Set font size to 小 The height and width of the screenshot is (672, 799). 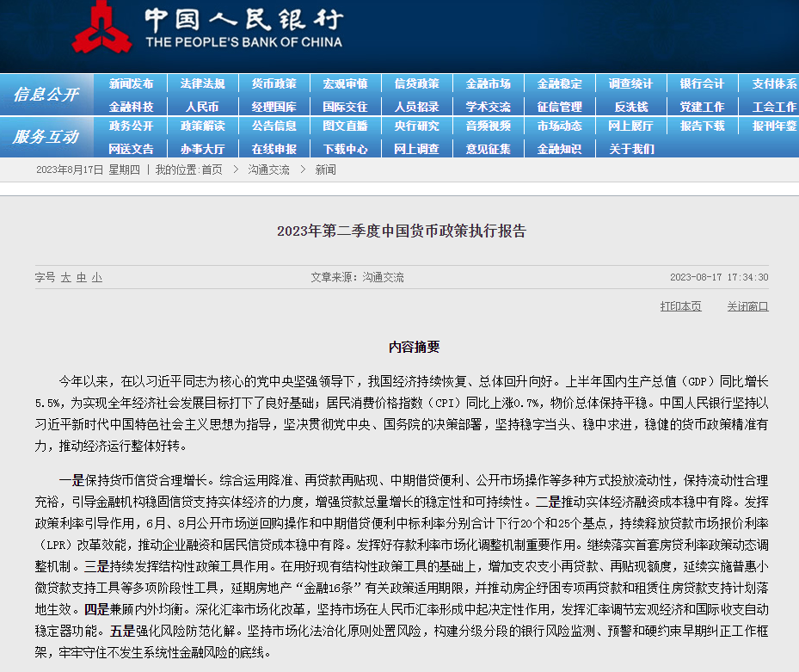[x=97, y=277]
